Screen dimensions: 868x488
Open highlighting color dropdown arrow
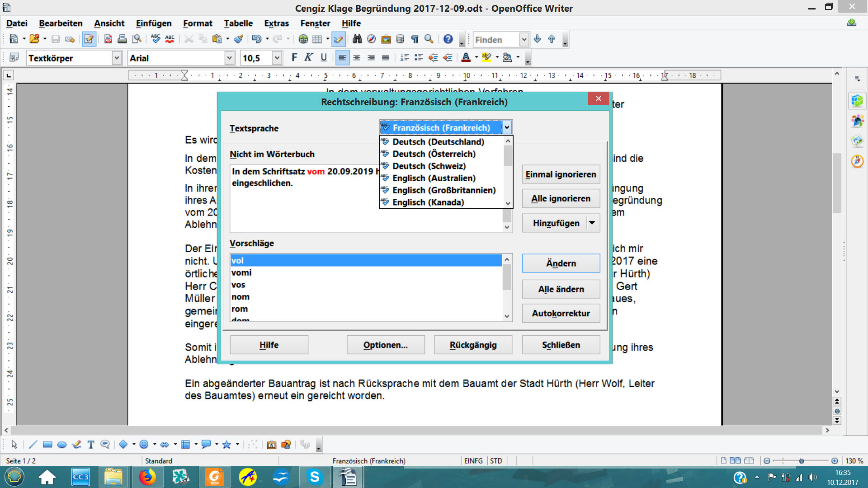(497, 57)
